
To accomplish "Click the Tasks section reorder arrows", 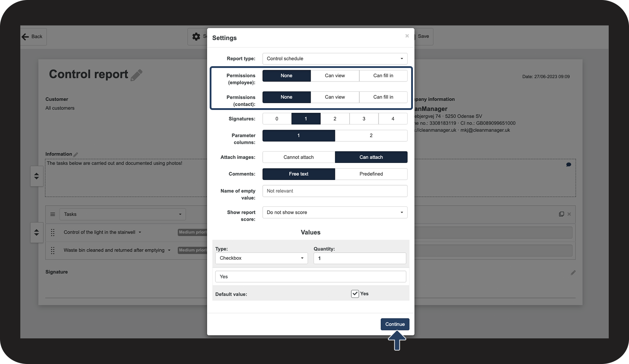I will point(37,233).
